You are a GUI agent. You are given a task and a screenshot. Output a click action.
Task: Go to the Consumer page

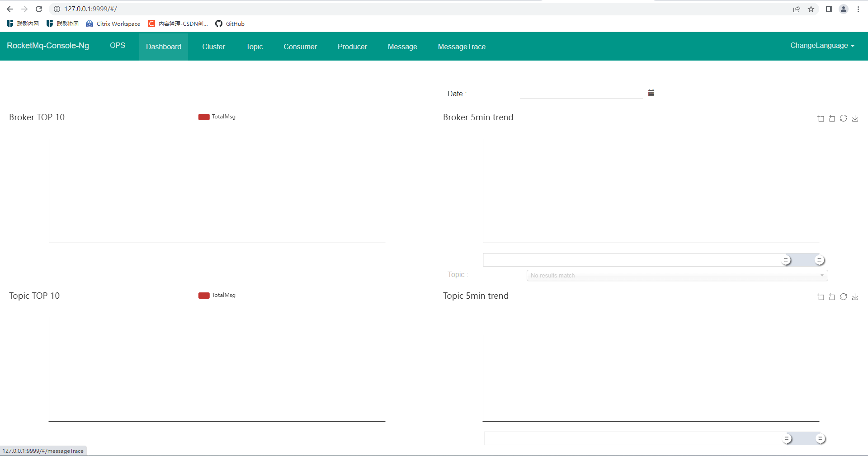coord(300,46)
